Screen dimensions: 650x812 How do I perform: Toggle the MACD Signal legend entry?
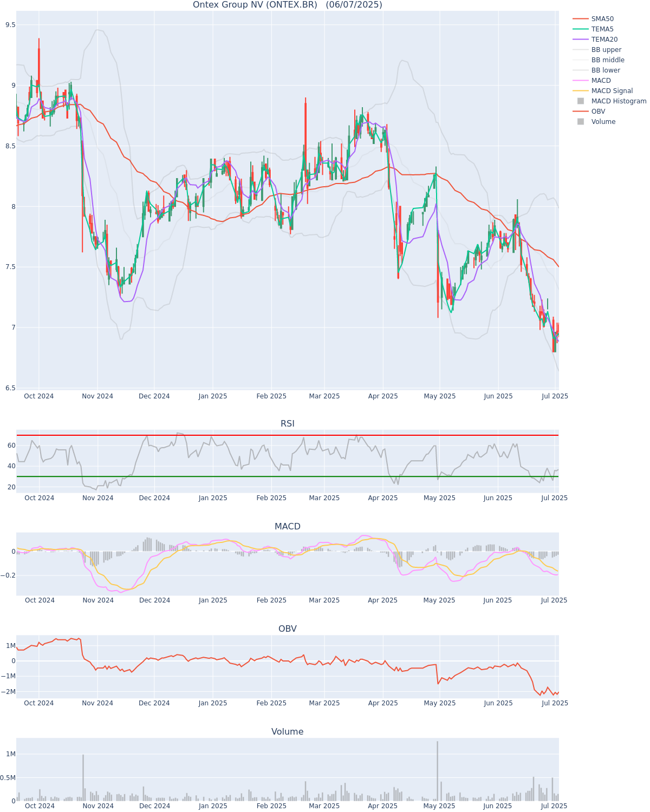pos(603,91)
